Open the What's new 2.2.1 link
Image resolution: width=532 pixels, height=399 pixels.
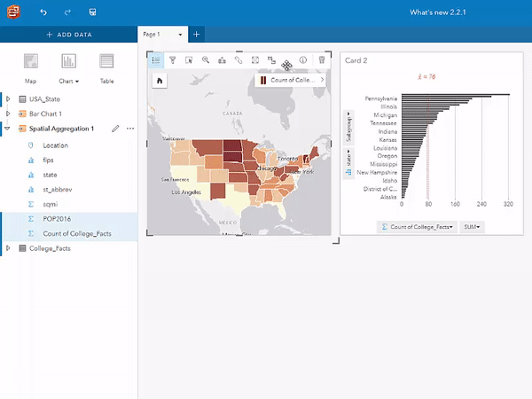pyautogui.click(x=438, y=12)
